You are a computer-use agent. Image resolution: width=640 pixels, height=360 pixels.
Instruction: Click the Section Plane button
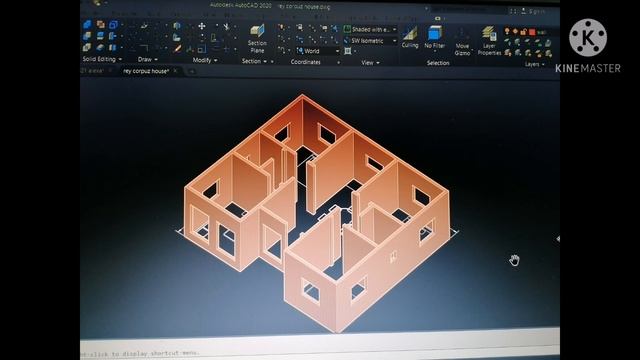257,39
